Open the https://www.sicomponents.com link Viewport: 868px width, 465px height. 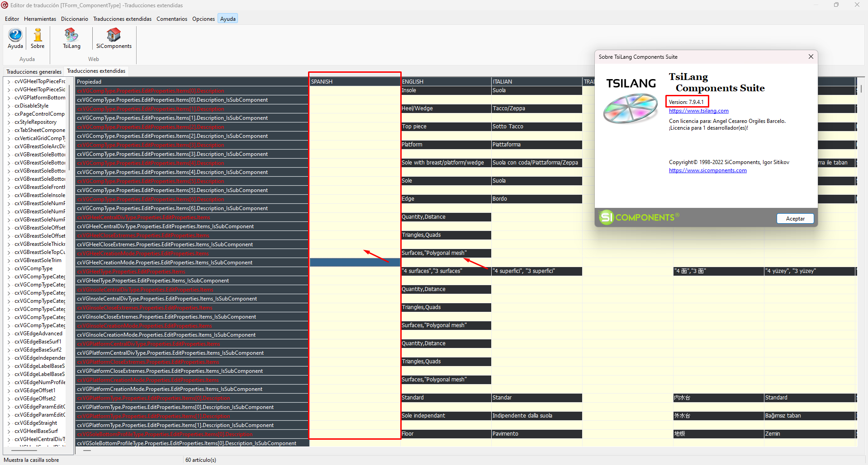point(707,170)
